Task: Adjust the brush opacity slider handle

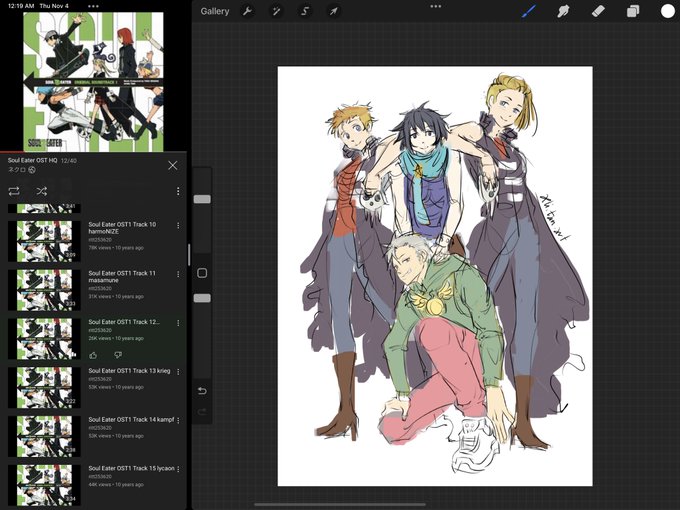Action: click(202, 298)
